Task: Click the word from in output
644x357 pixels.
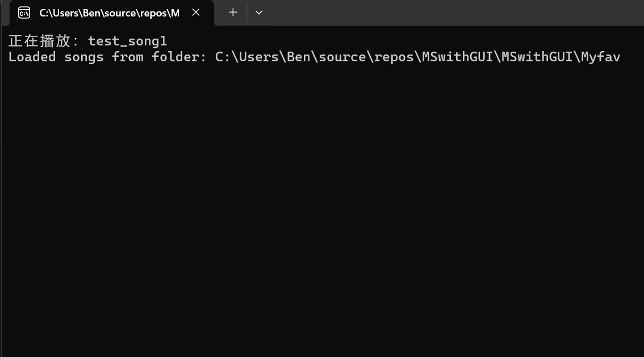Action: (x=127, y=57)
